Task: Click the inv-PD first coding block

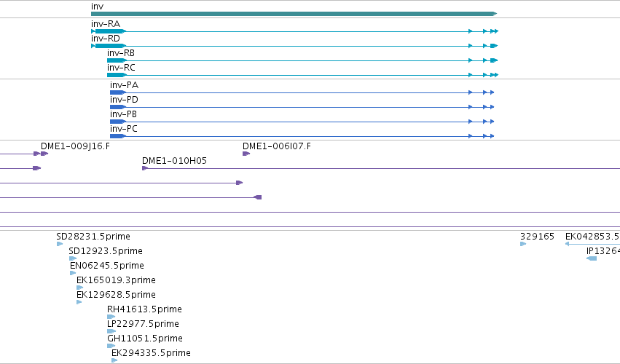Action: pyautogui.click(x=118, y=107)
